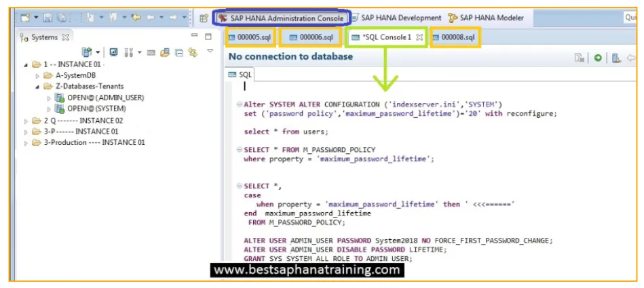
Task: Click the Save All toolbar icon
Action: click(x=62, y=18)
